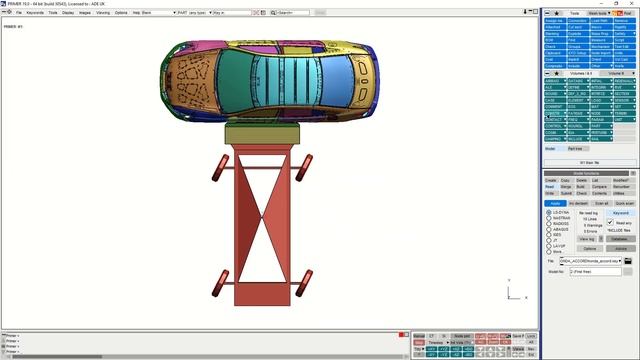This screenshot has width=640, height=360.
Task: Browse files with the folder icon
Action: (x=628, y=261)
